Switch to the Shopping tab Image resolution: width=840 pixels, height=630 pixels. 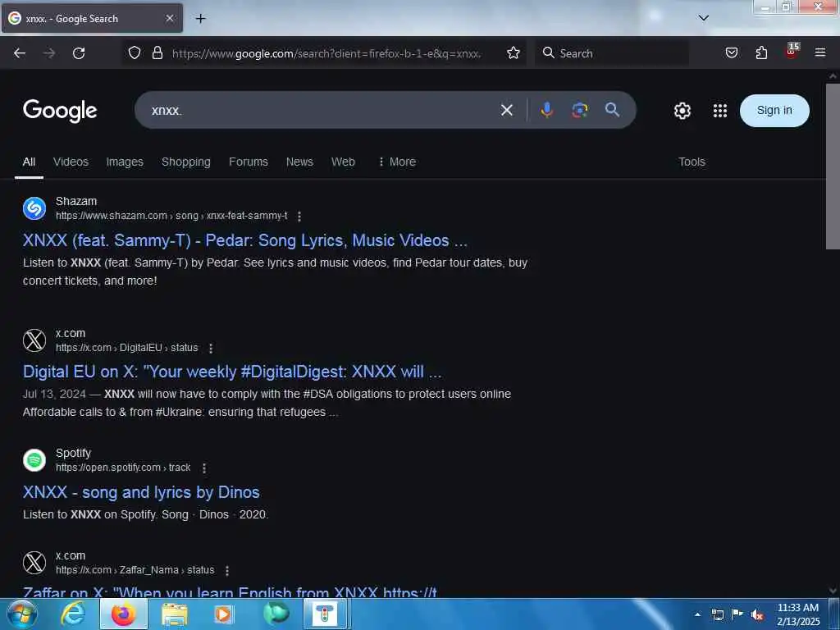186,162
